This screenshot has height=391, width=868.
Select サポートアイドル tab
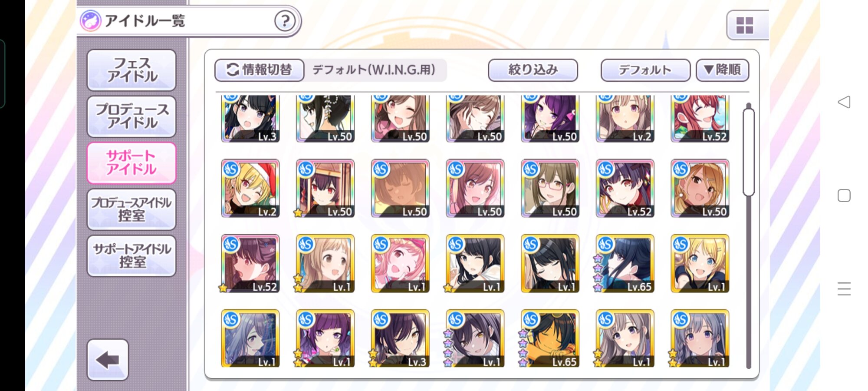click(132, 163)
